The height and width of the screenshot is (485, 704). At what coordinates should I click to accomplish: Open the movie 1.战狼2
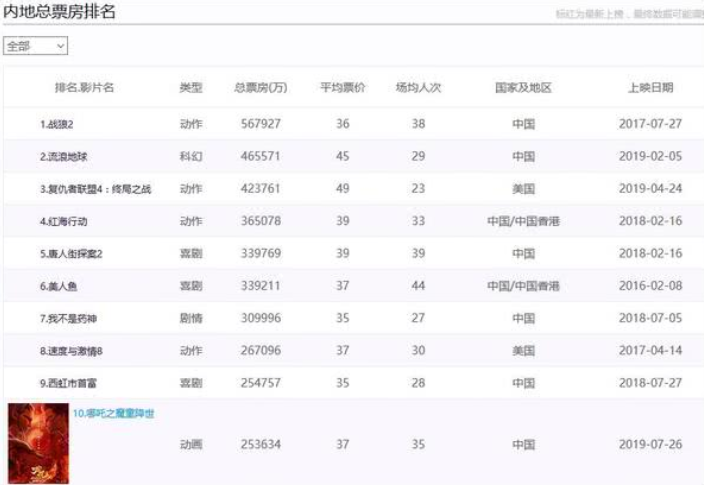tap(57, 125)
